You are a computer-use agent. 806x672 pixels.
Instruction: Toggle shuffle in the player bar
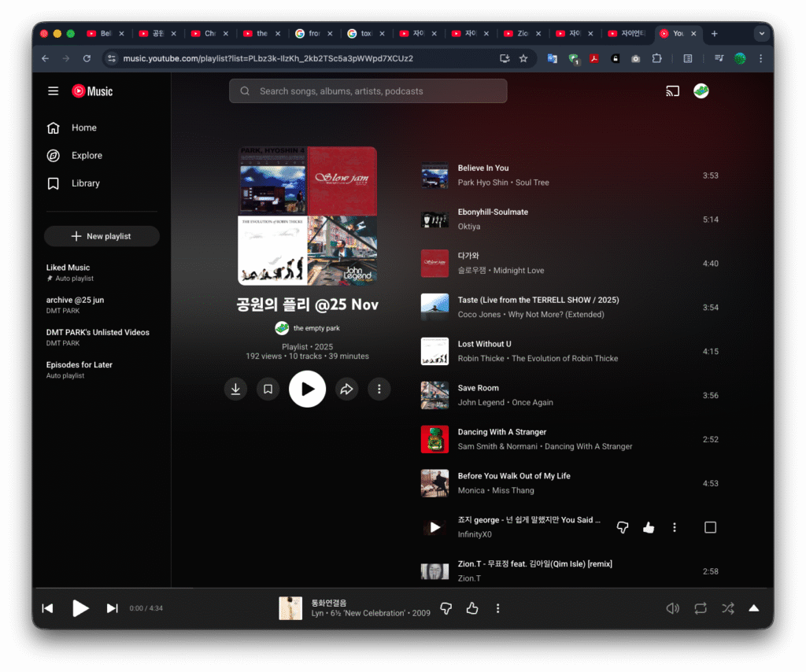pyautogui.click(x=728, y=608)
